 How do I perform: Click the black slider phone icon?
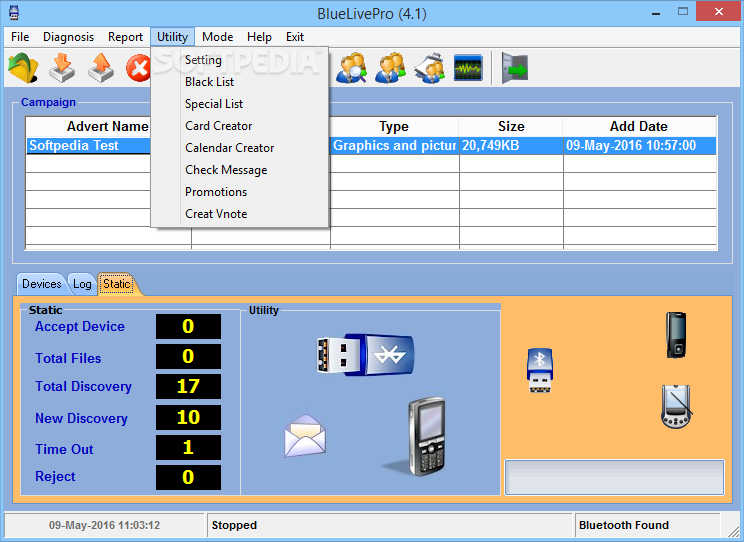(x=676, y=335)
